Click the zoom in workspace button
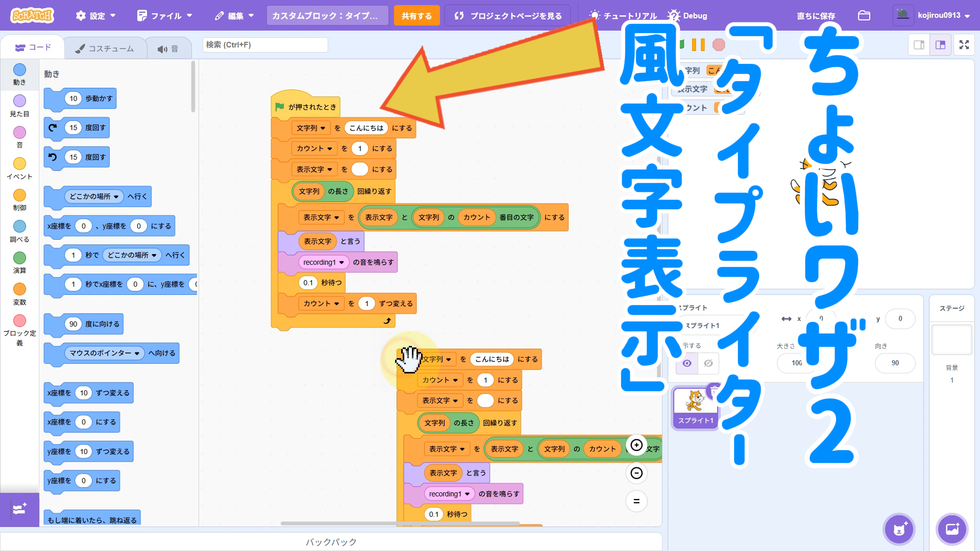The image size is (980, 551). (x=636, y=445)
